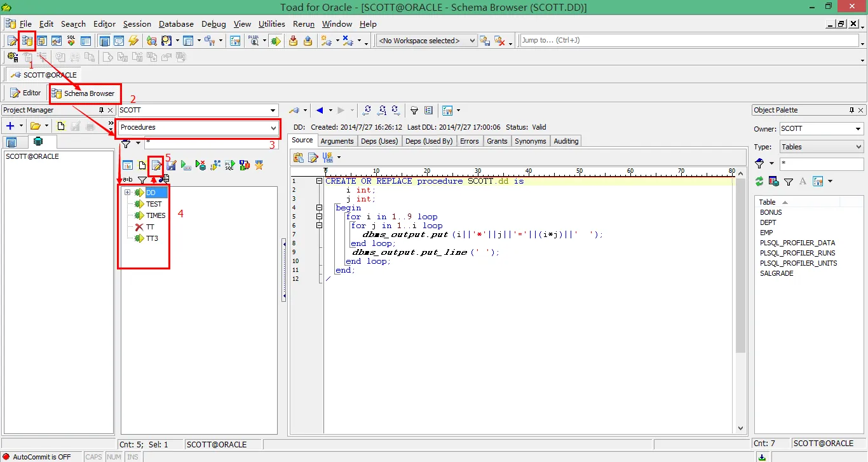Click the create new procedure blank page icon
The height and width of the screenshot is (462, 868).
pyautogui.click(x=142, y=165)
